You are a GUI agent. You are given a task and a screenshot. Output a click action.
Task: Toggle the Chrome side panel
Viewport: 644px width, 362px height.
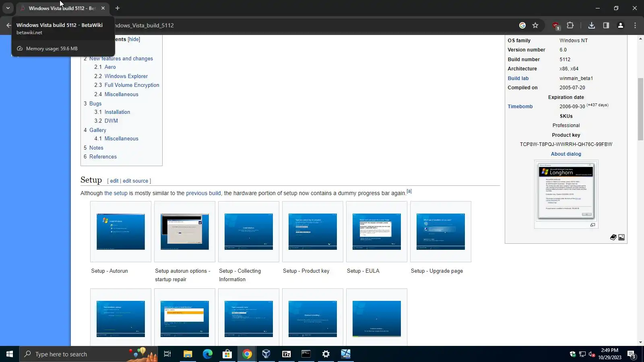tap(606, 25)
